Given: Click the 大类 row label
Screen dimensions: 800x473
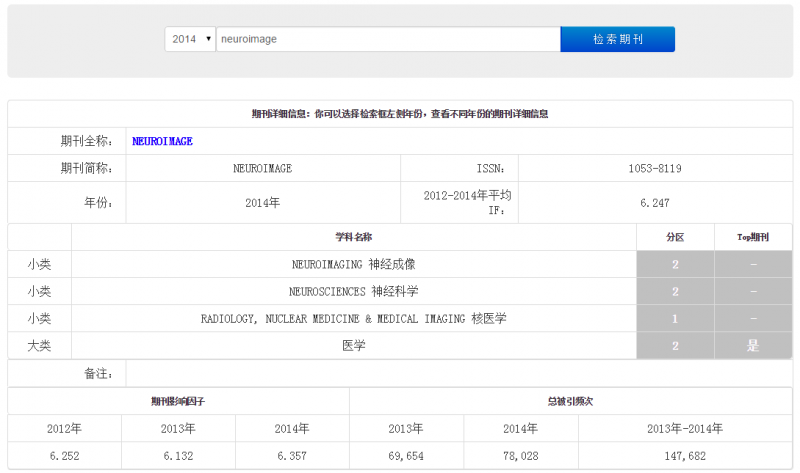Looking at the screenshot, I should pyautogui.click(x=39, y=345).
